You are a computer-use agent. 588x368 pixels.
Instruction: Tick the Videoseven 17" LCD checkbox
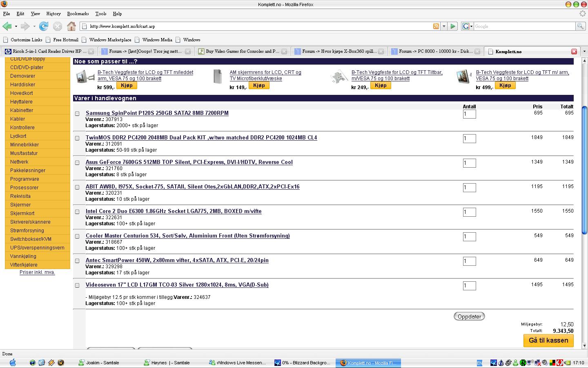click(77, 285)
